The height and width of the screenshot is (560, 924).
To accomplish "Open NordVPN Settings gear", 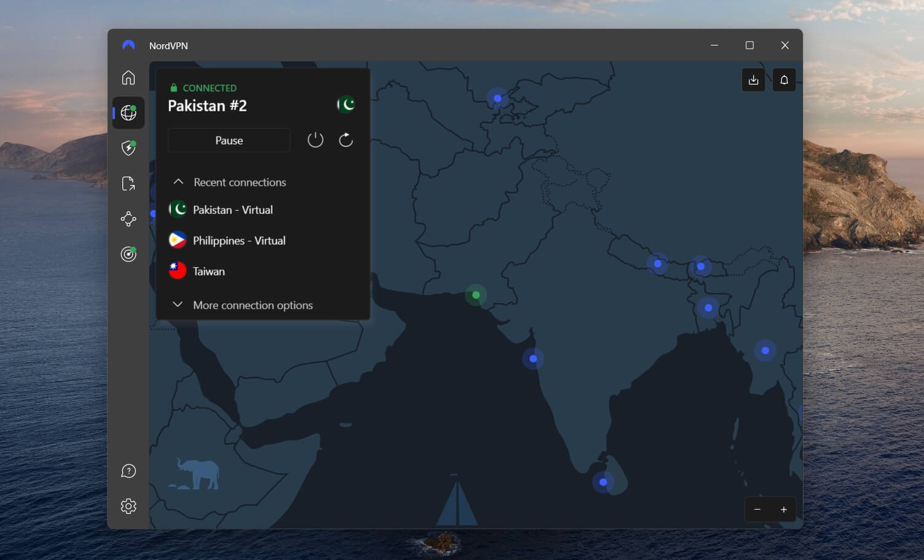I will click(x=128, y=506).
